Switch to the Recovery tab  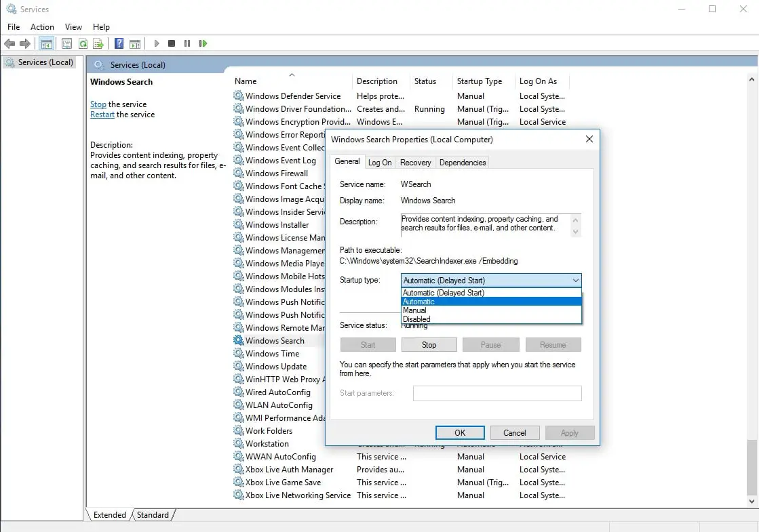pyautogui.click(x=415, y=163)
